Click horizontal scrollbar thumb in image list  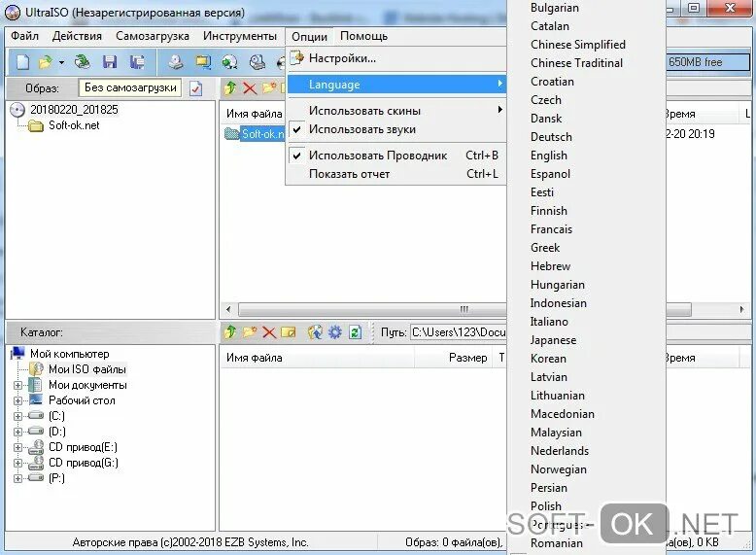click(464, 309)
